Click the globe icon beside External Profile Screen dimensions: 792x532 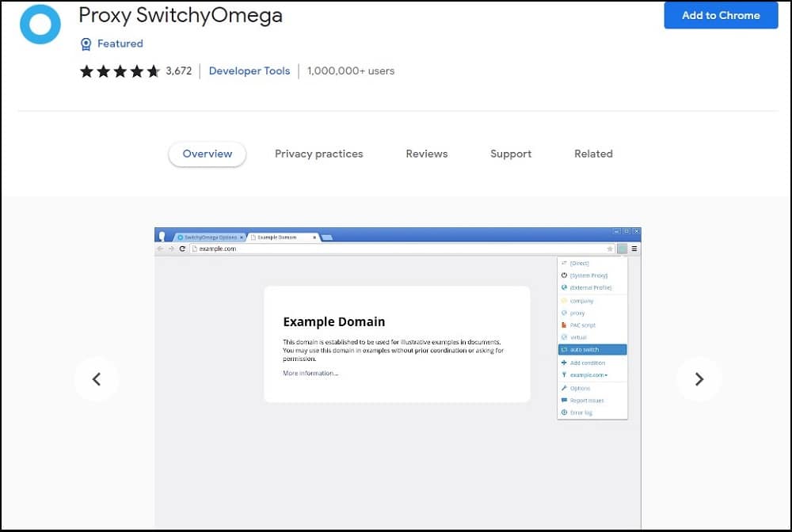pos(564,287)
